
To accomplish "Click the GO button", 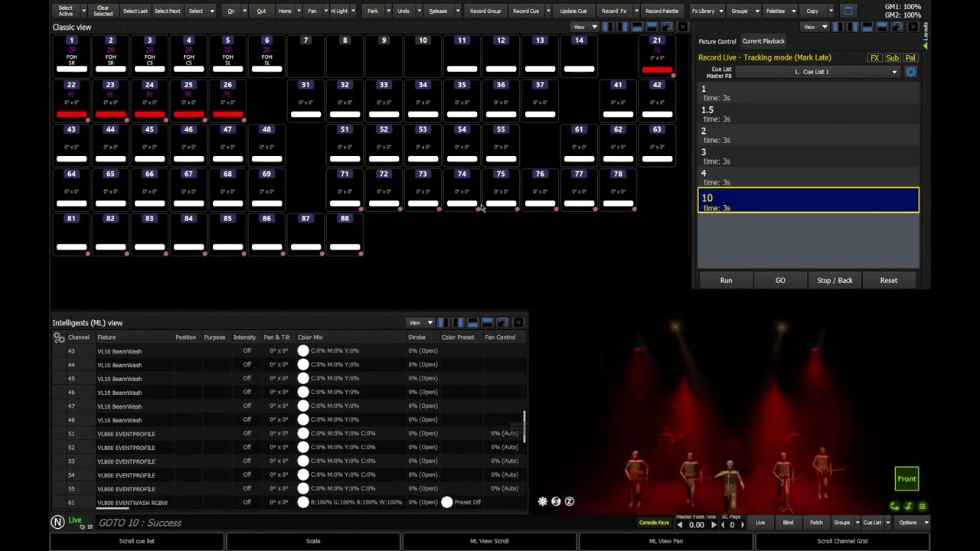I will 780,280.
